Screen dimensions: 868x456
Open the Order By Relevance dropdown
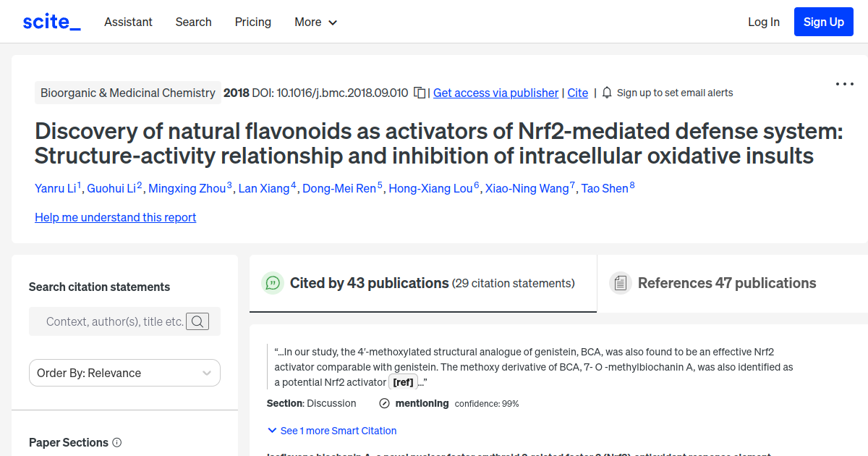[124, 373]
